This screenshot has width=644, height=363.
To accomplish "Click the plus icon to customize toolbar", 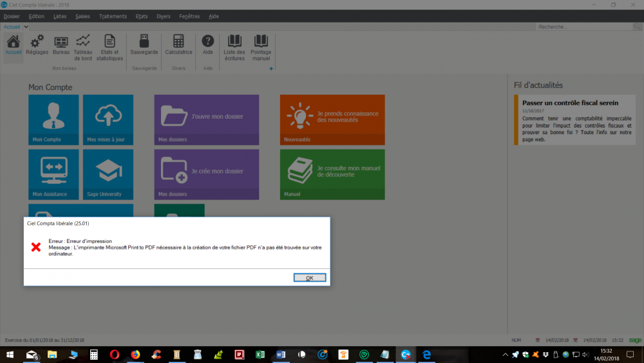I will pyautogui.click(x=271, y=68).
